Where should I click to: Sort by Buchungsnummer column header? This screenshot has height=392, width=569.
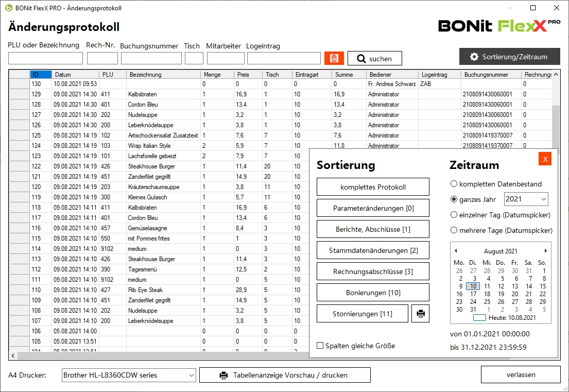pos(491,74)
